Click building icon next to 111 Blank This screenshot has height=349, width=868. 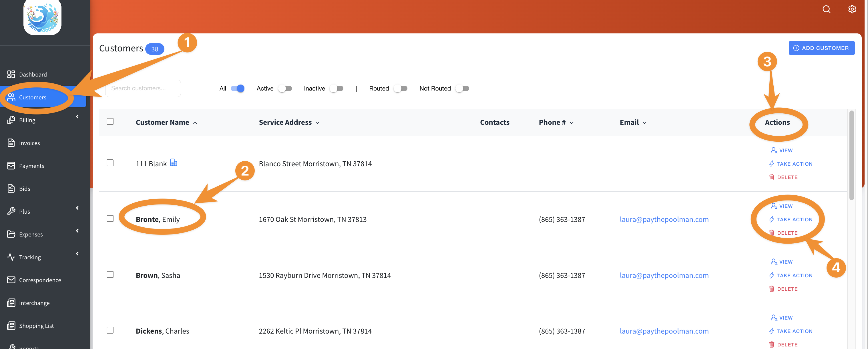[x=174, y=163]
